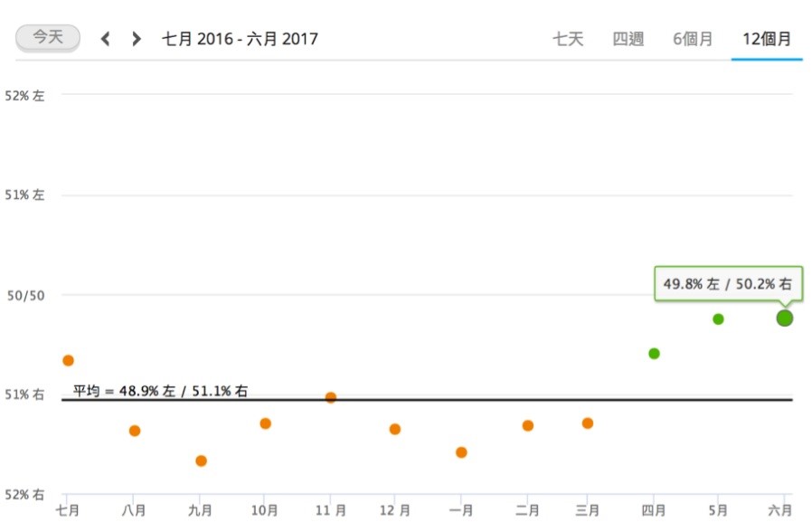This screenshot has height=532, width=812.
Task: Click the 七月 orange data point
Action: click(x=68, y=360)
